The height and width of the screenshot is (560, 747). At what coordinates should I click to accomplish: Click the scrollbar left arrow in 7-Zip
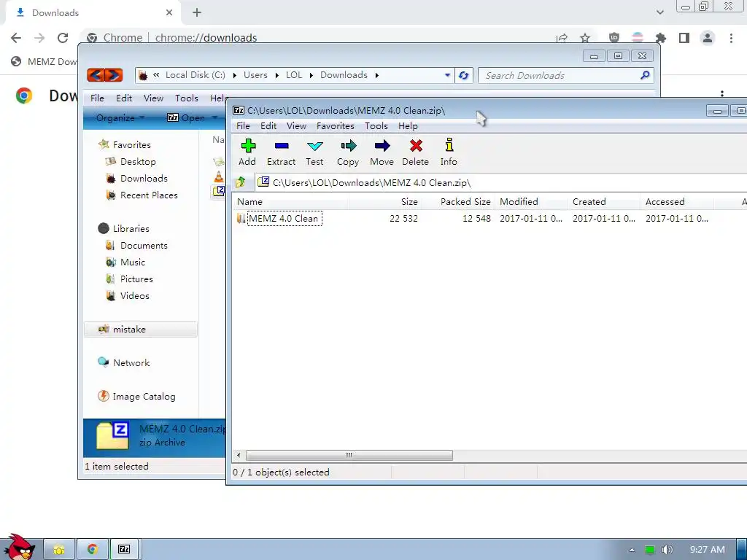tap(239, 455)
